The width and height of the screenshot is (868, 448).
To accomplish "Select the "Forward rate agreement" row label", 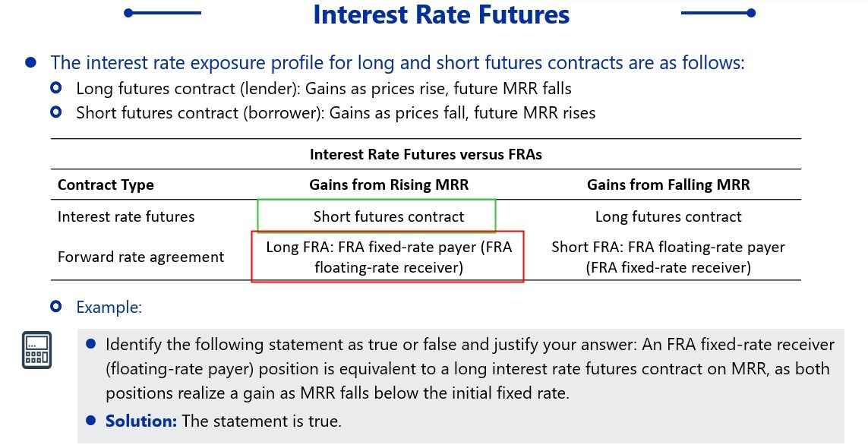I will pos(140,257).
